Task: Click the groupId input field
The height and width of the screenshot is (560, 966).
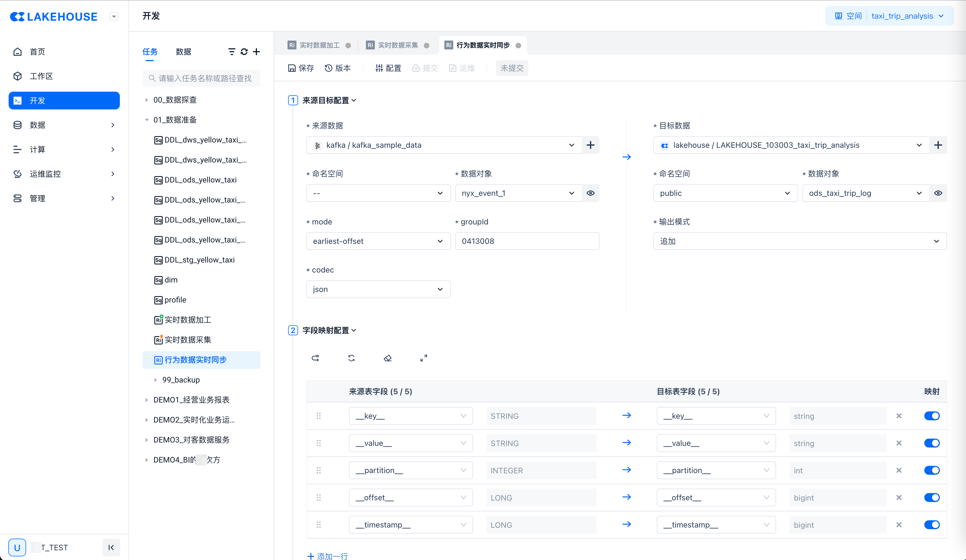Action: (527, 241)
